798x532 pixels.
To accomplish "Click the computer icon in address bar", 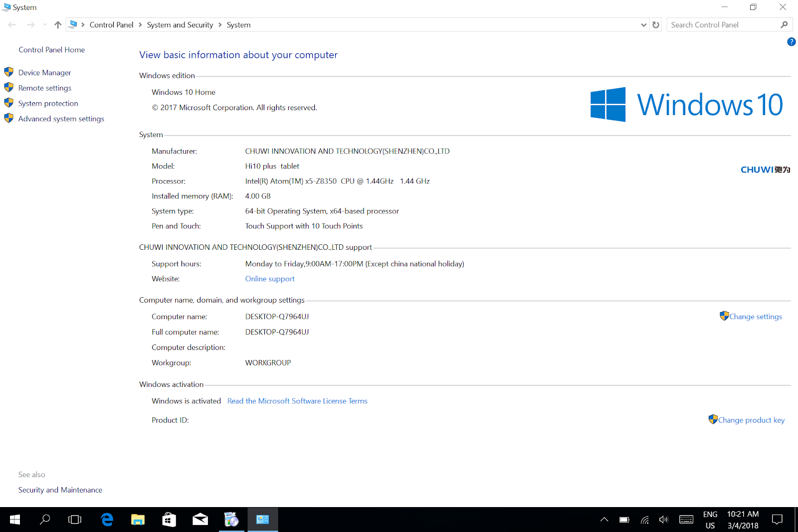I will [73, 24].
